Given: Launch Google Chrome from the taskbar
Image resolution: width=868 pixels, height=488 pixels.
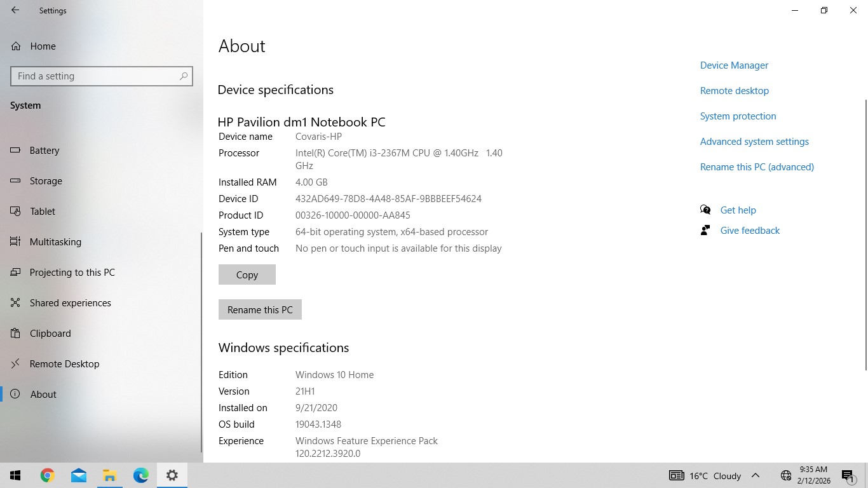Looking at the screenshot, I should [x=47, y=475].
